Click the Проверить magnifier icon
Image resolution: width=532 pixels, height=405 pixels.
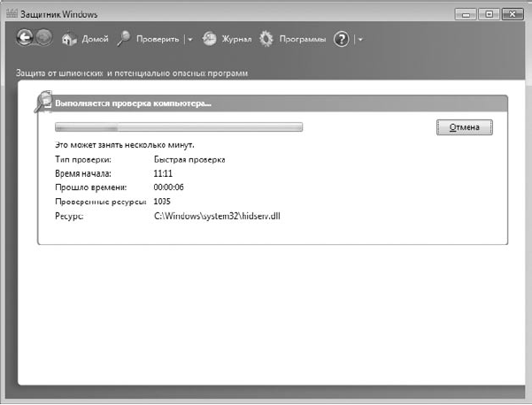coord(124,39)
